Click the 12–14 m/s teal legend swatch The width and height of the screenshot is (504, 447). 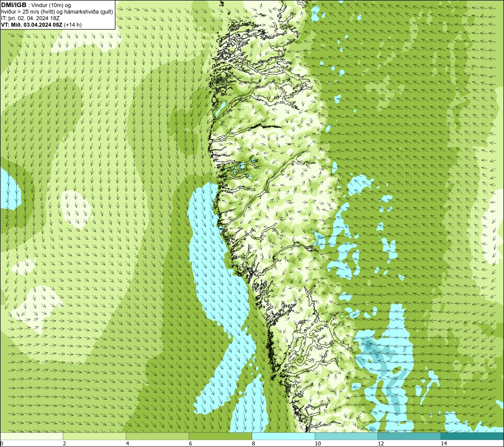click(x=409, y=436)
